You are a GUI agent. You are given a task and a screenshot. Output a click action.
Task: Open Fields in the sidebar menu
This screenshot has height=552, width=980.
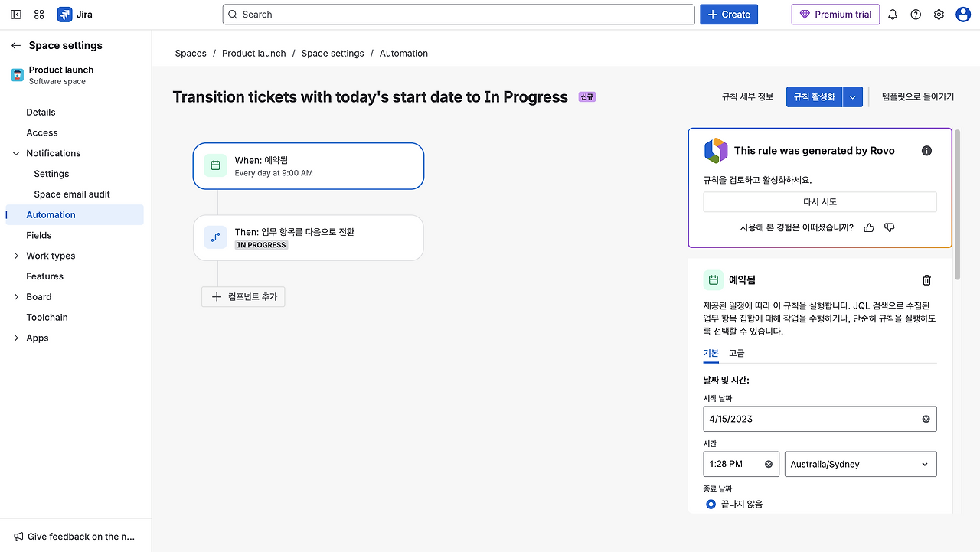(39, 235)
